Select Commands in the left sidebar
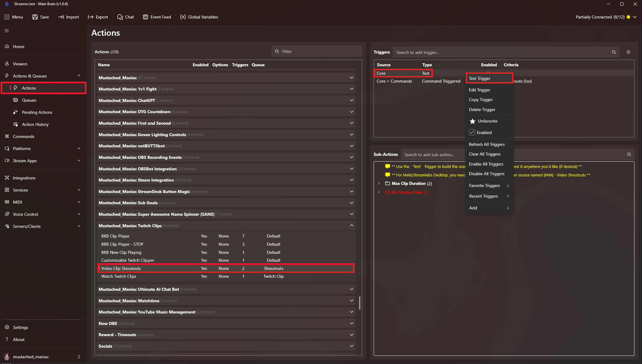Viewport: 642px width, 364px height. coord(23,136)
